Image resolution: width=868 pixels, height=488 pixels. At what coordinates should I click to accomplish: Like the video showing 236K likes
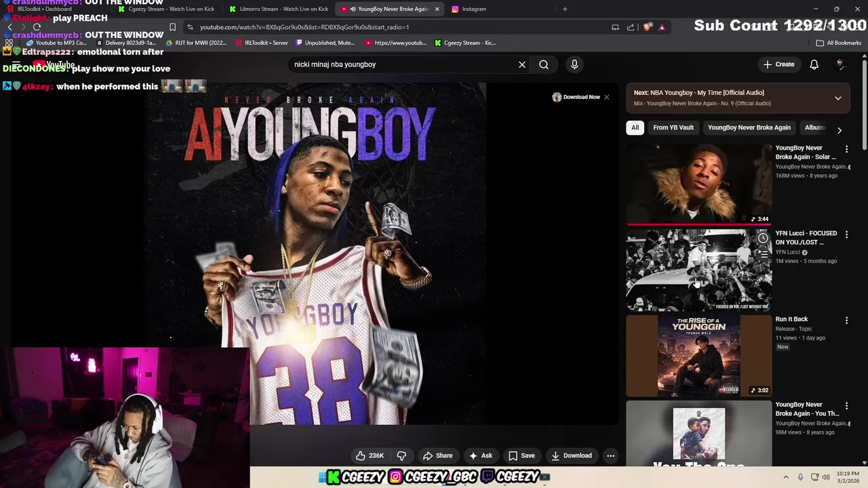click(370, 455)
